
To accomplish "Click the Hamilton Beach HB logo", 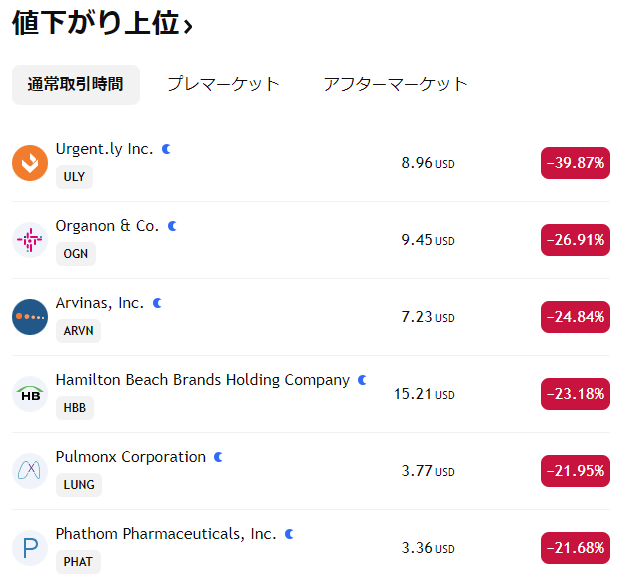I will coord(30,394).
